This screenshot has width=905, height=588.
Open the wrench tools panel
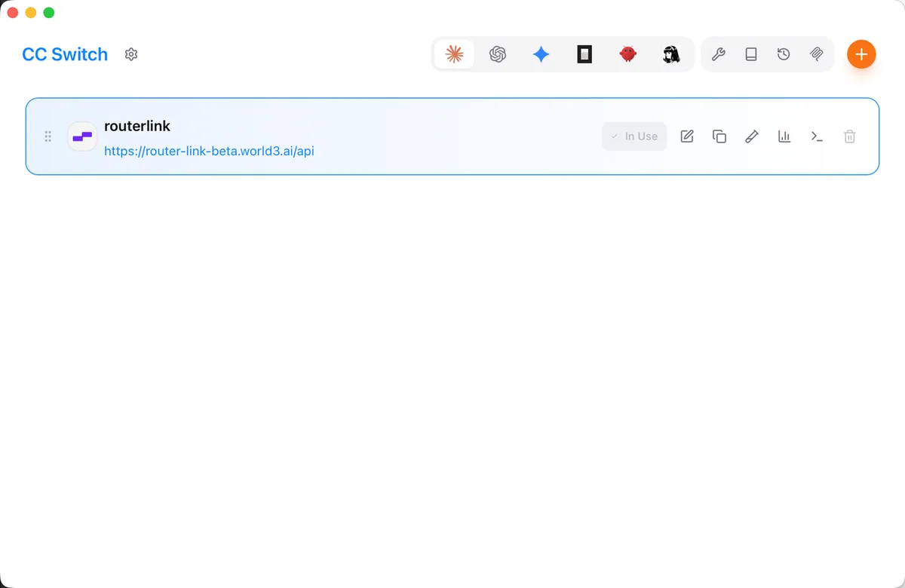719,54
